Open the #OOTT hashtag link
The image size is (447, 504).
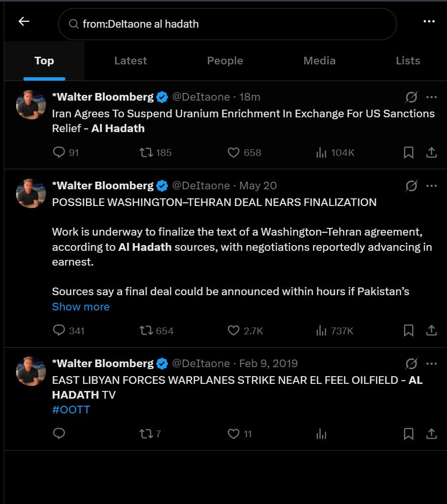tap(71, 410)
